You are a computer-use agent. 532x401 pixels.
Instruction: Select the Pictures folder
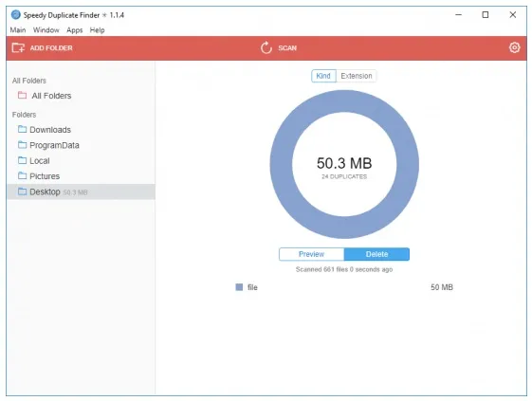pos(81,176)
